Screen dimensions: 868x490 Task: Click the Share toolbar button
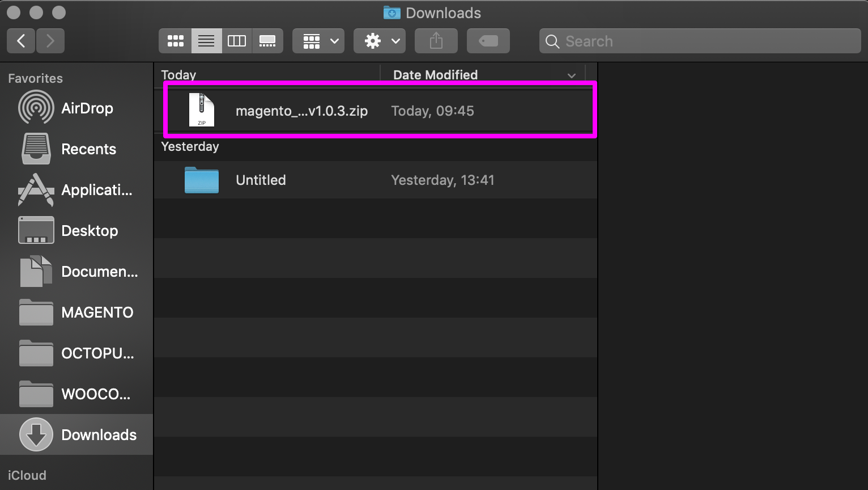point(436,41)
